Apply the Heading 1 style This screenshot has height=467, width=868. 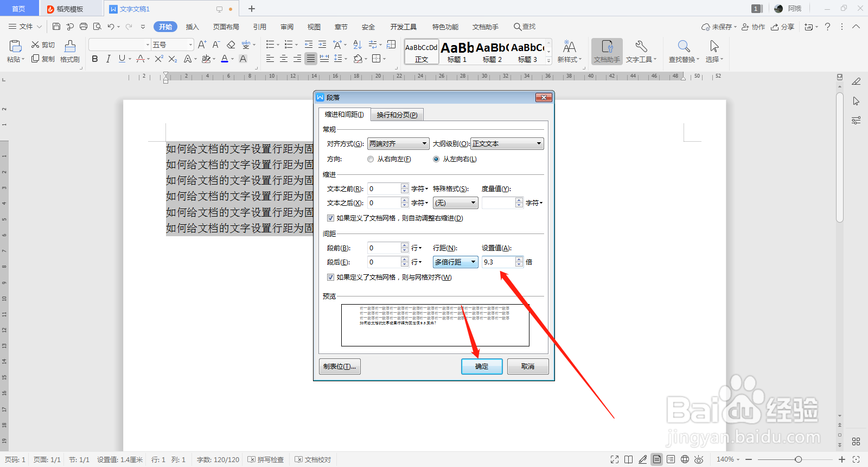(457, 52)
